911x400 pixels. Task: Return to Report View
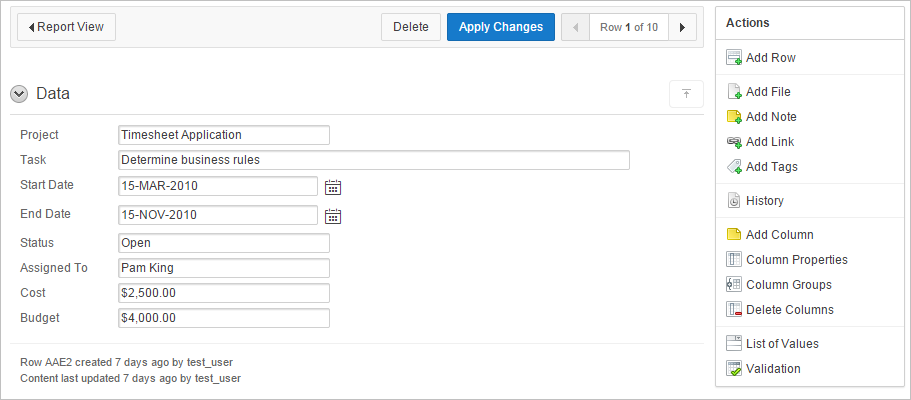67,27
